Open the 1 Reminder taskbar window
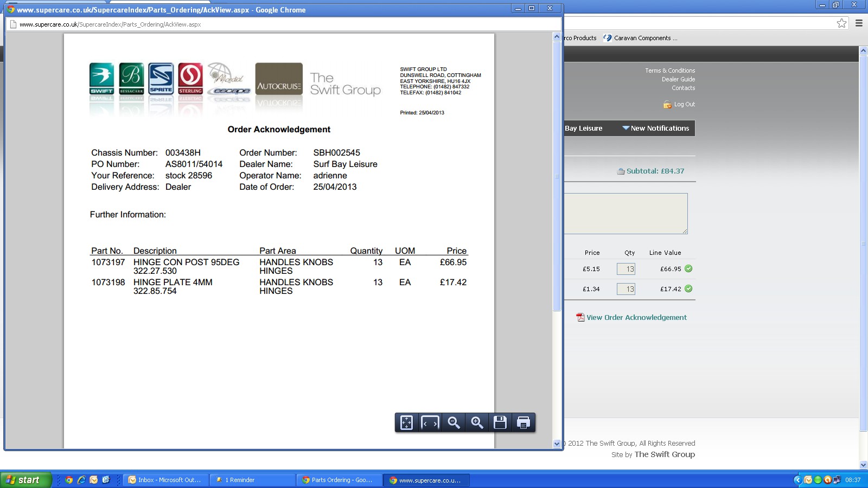 click(253, 480)
